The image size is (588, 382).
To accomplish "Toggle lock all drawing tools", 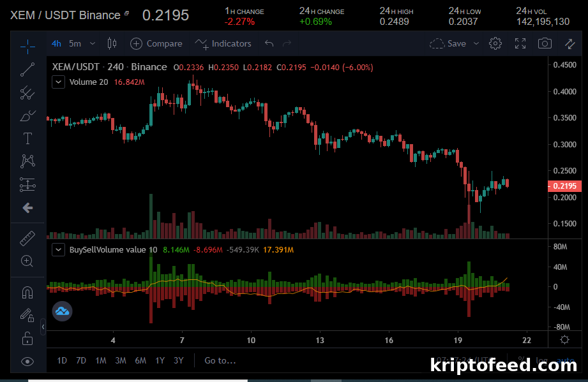I will click(27, 339).
